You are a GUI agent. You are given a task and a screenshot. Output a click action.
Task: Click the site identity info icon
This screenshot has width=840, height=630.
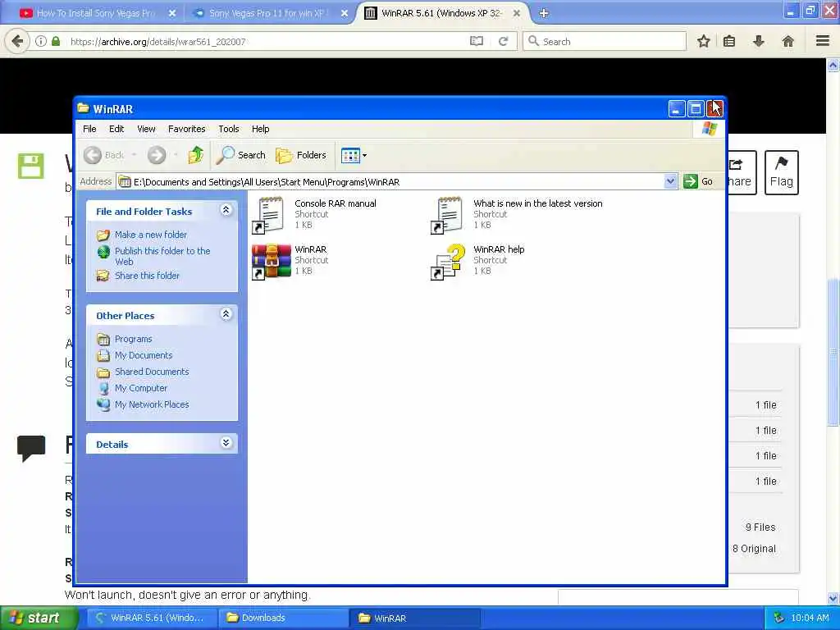point(41,41)
